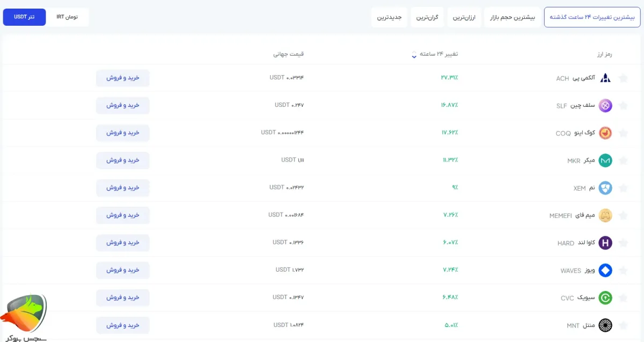Click the USDT price of SLF
Screen dimensions: 644x342
[x=289, y=105]
